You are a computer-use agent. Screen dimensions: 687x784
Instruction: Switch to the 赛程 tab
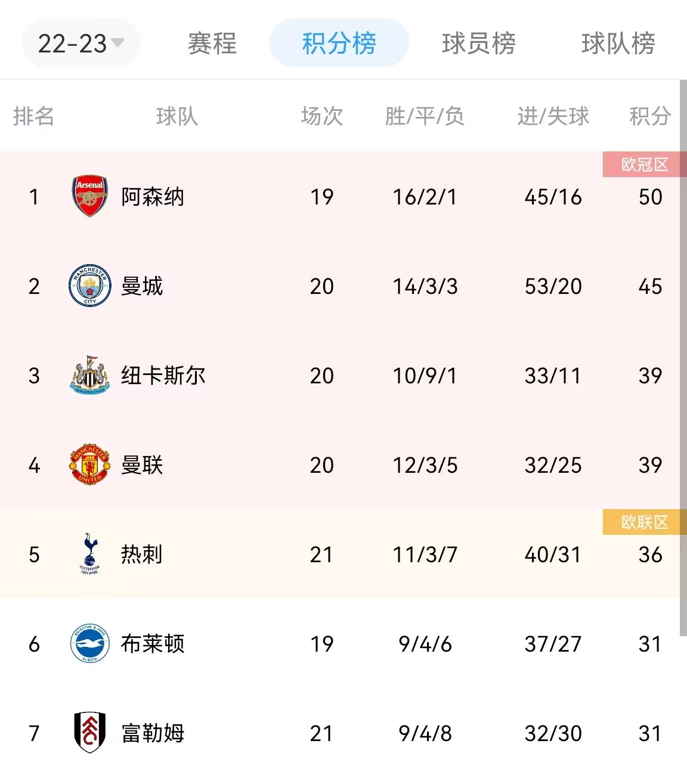pyautogui.click(x=212, y=44)
